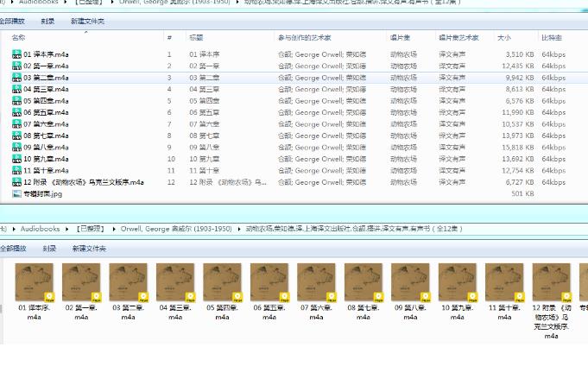The image size is (588, 366).
Task: Select the file icon of 06 第五章.m4a in the list
Action: [x=16, y=112]
